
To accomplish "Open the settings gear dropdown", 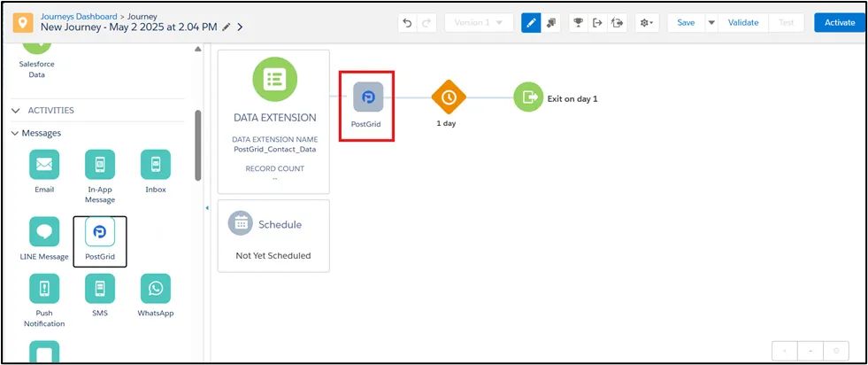I will [647, 23].
